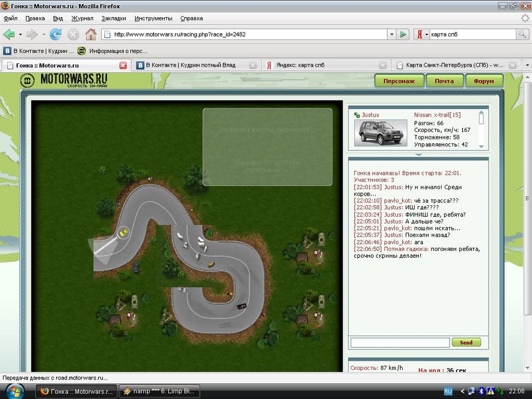The height and width of the screenshot is (399, 532).
Task: Click the taskbar clock showing 22:06
Action: pos(517,391)
